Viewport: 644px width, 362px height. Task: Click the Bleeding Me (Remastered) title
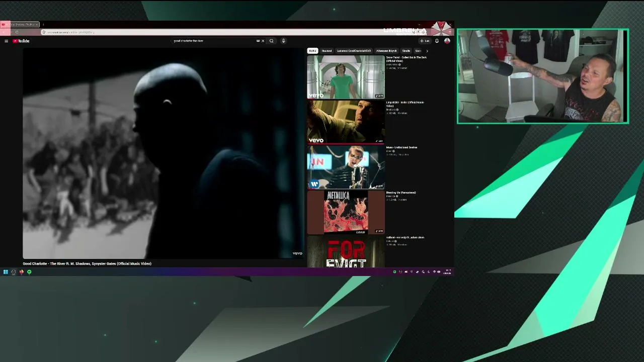pyautogui.click(x=401, y=193)
